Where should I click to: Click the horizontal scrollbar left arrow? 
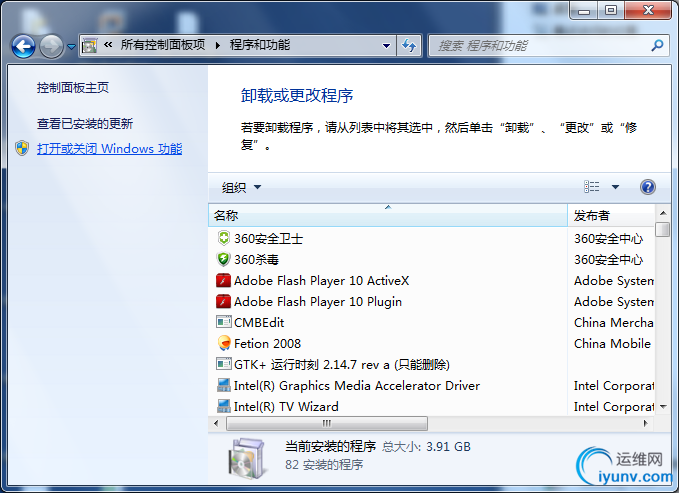coord(217,423)
